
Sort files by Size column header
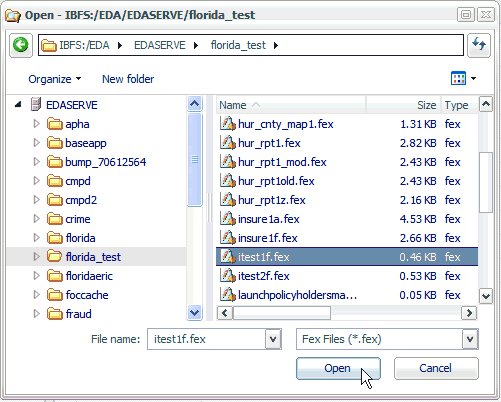point(404,105)
